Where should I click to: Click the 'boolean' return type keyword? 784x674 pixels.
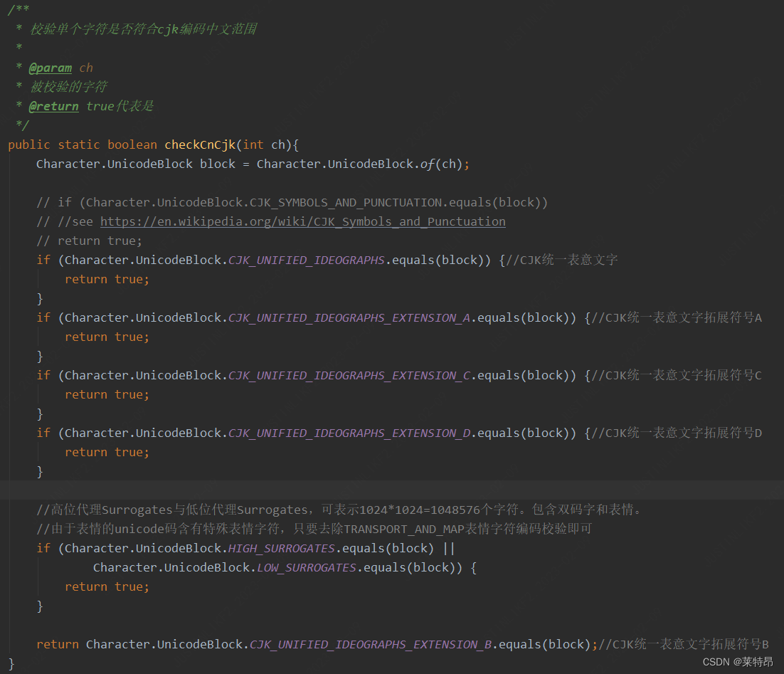[132, 144]
